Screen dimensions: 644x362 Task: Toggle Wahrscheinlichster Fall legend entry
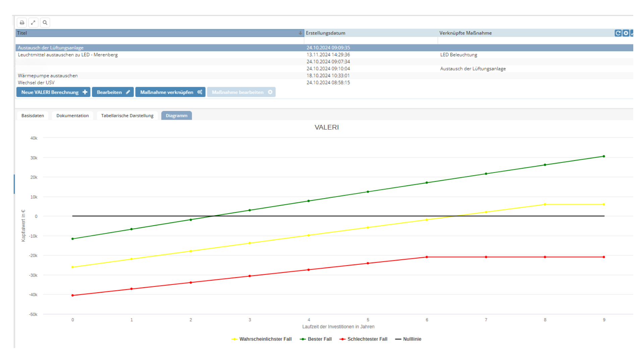point(262,339)
